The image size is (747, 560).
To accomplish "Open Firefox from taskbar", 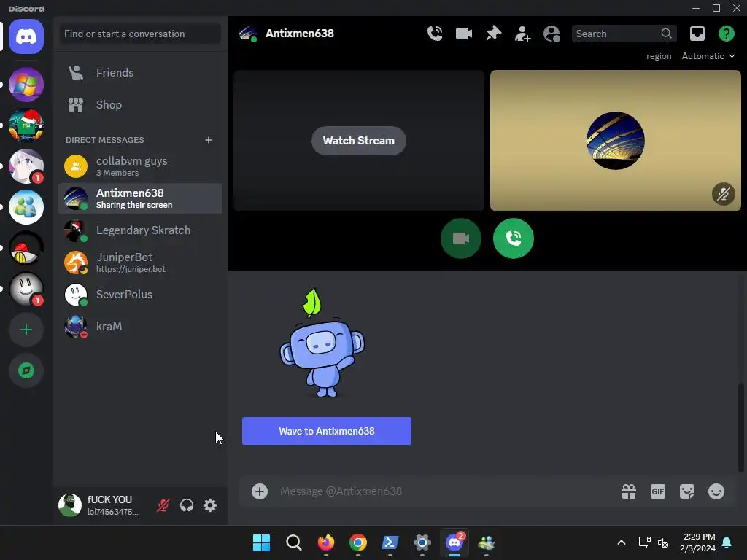I will click(x=326, y=542).
